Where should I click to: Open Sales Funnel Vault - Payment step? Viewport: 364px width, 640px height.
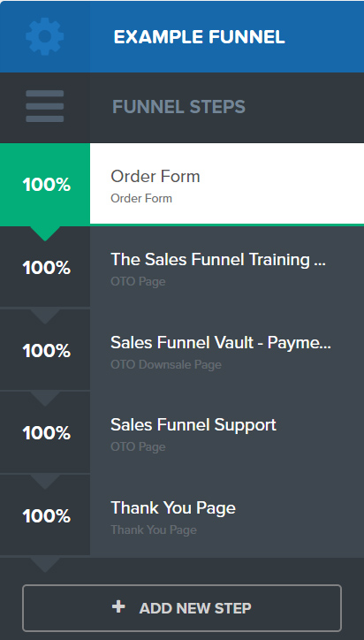227,350
